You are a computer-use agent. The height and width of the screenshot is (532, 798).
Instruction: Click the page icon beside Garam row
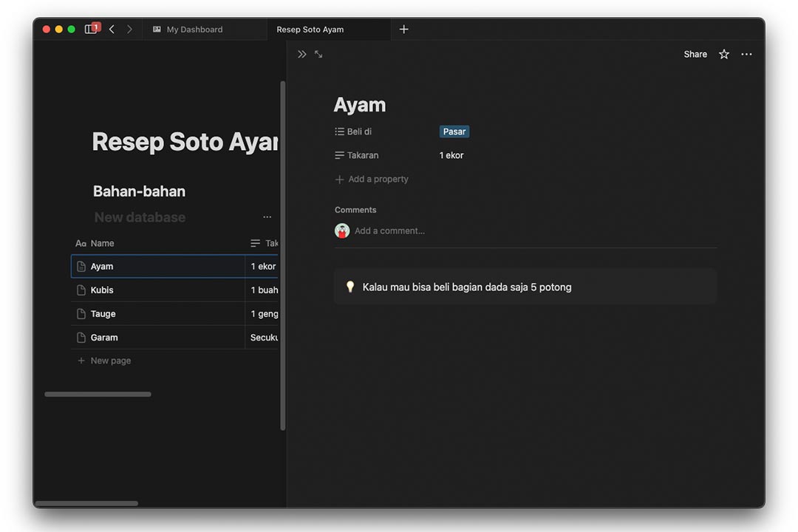point(81,338)
